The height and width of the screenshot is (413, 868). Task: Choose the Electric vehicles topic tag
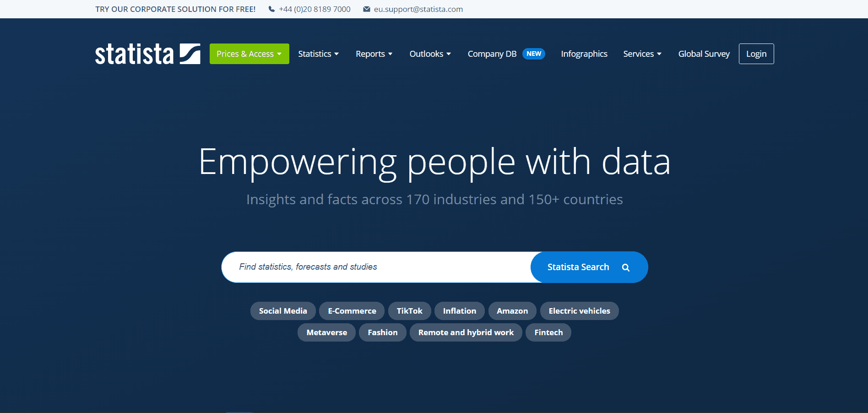(579, 311)
